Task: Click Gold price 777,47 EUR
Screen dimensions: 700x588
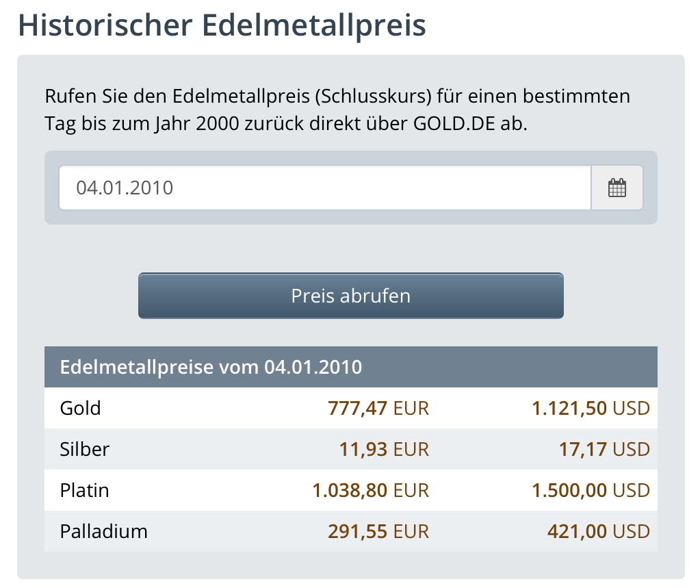Action: pos(378,409)
